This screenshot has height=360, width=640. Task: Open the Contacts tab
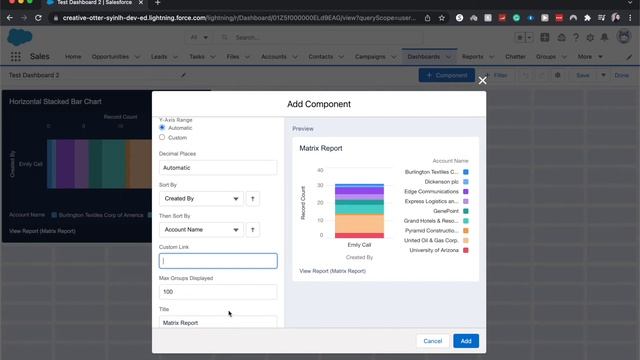321,57
